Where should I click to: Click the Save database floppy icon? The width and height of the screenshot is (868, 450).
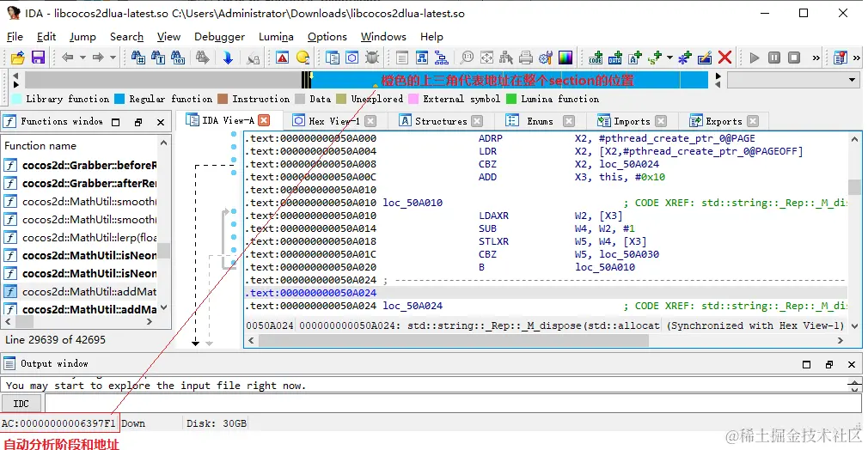tap(38, 58)
